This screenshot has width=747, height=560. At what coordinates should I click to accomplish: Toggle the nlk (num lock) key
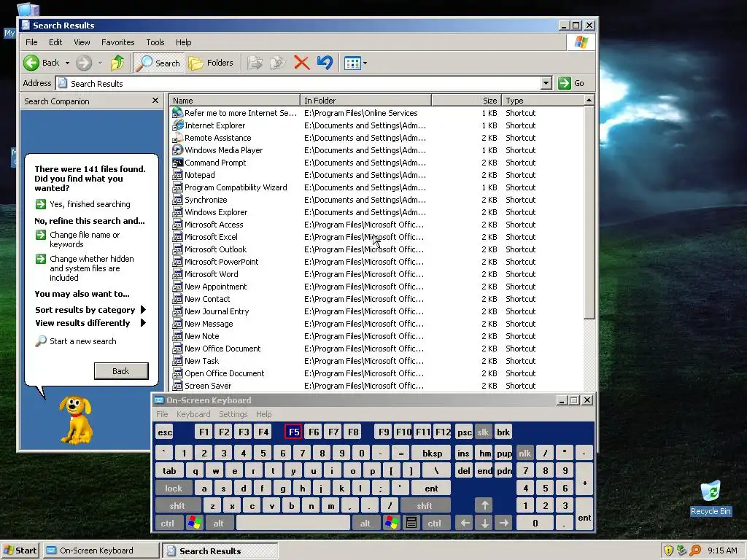(525, 454)
